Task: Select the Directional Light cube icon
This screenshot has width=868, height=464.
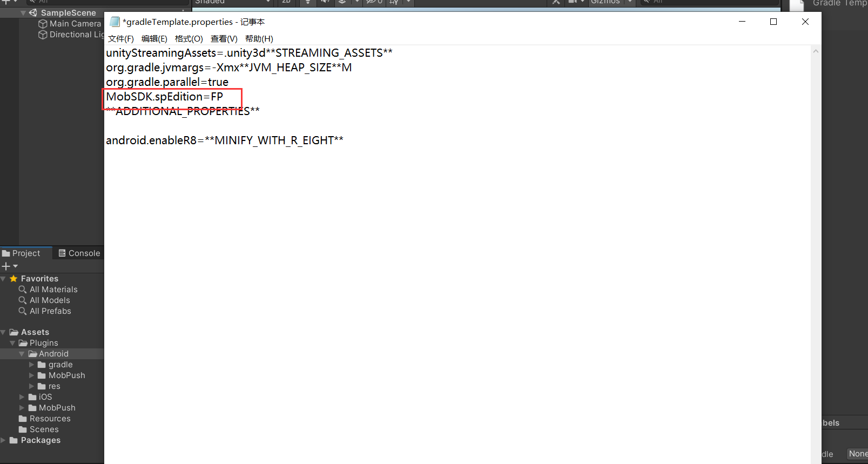Action: click(43, 35)
